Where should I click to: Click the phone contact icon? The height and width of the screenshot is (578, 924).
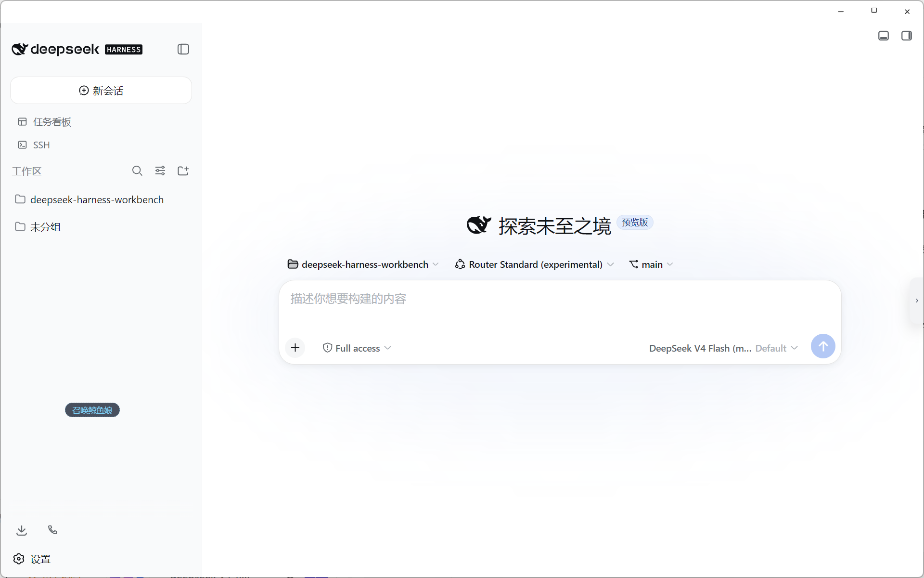[x=53, y=530]
